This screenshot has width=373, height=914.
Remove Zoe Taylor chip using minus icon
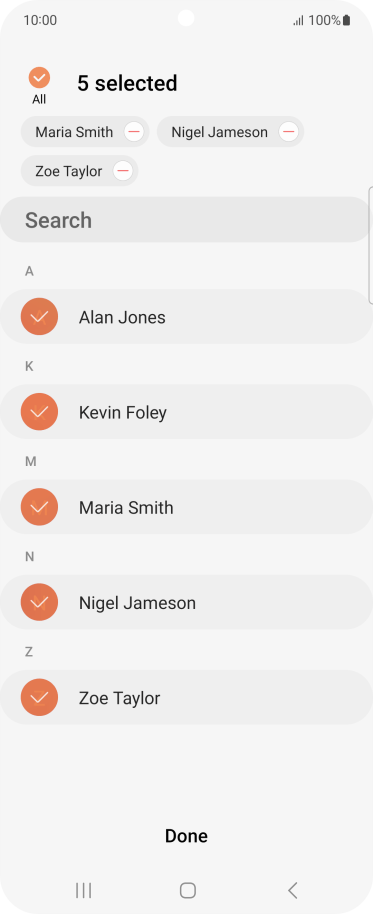(x=122, y=171)
